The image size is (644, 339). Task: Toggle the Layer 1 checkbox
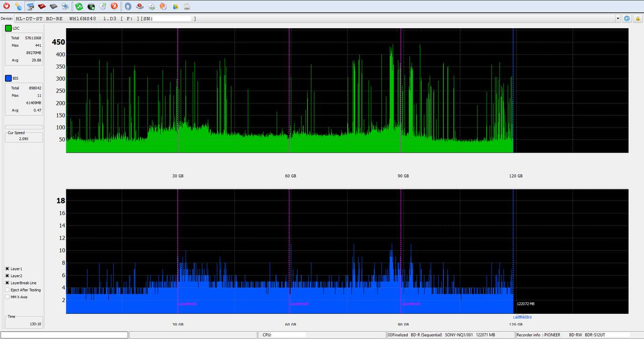(x=8, y=269)
